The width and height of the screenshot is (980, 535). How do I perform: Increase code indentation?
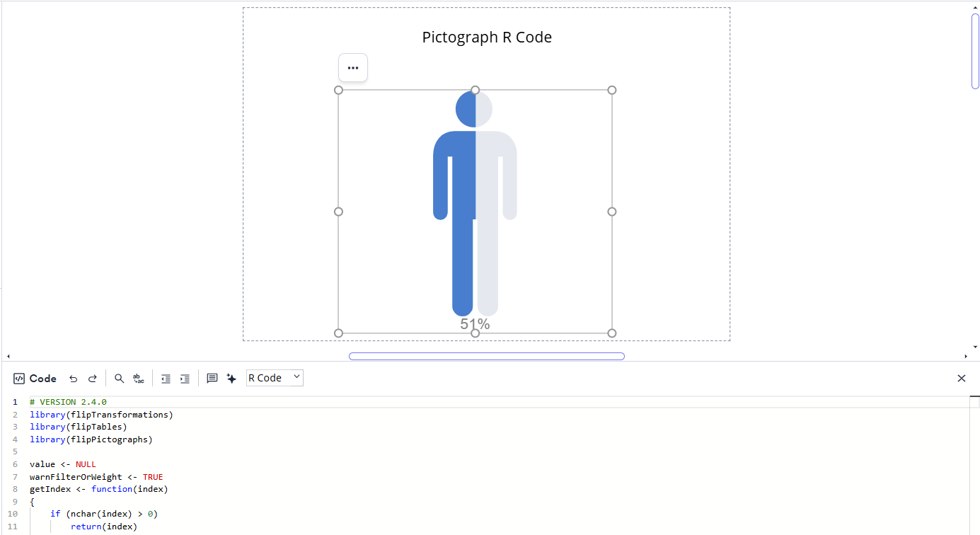pos(185,378)
